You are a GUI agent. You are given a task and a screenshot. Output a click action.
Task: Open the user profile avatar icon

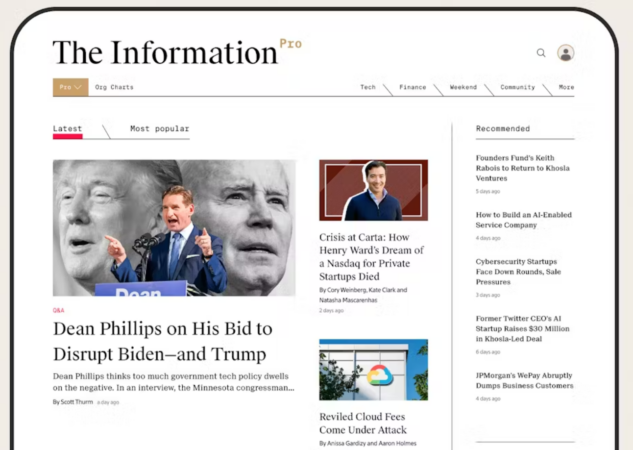pyautogui.click(x=566, y=53)
